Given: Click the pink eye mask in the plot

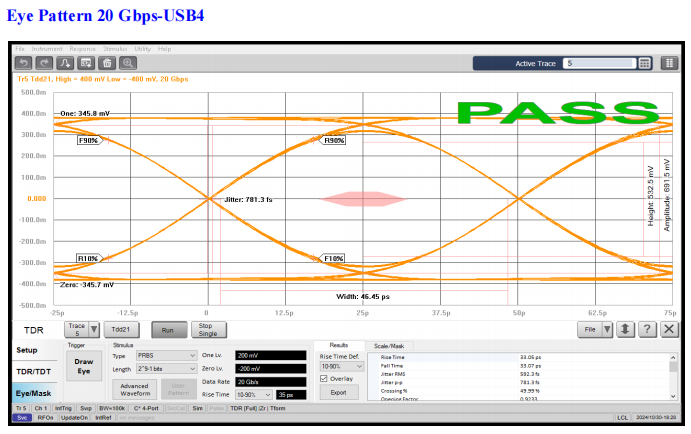Looking at the screenshot, I should coord(363,199).
